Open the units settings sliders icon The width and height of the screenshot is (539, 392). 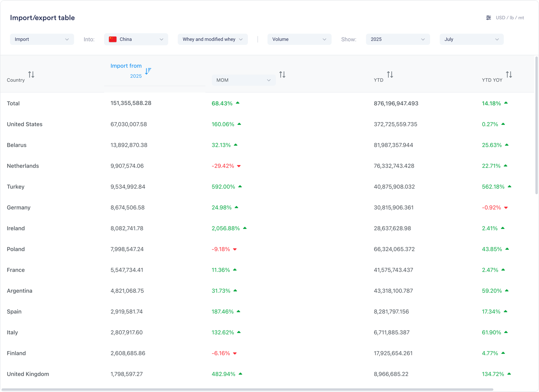(x=488, y=18)
